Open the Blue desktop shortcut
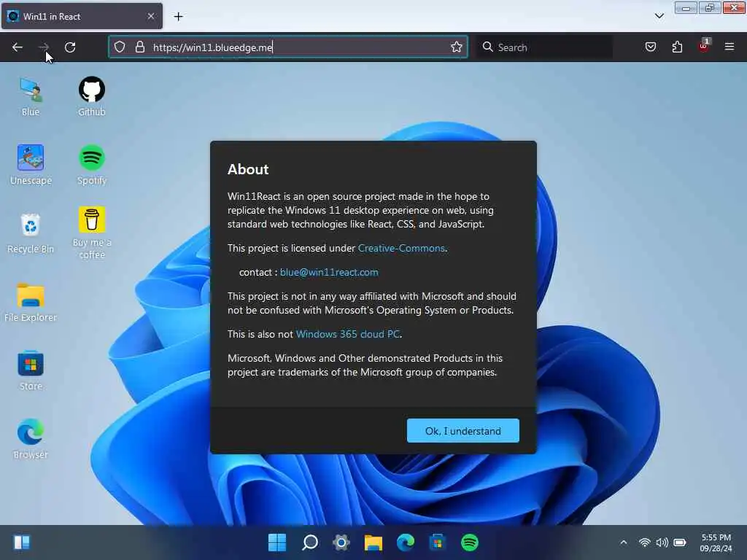 (31, 97)
